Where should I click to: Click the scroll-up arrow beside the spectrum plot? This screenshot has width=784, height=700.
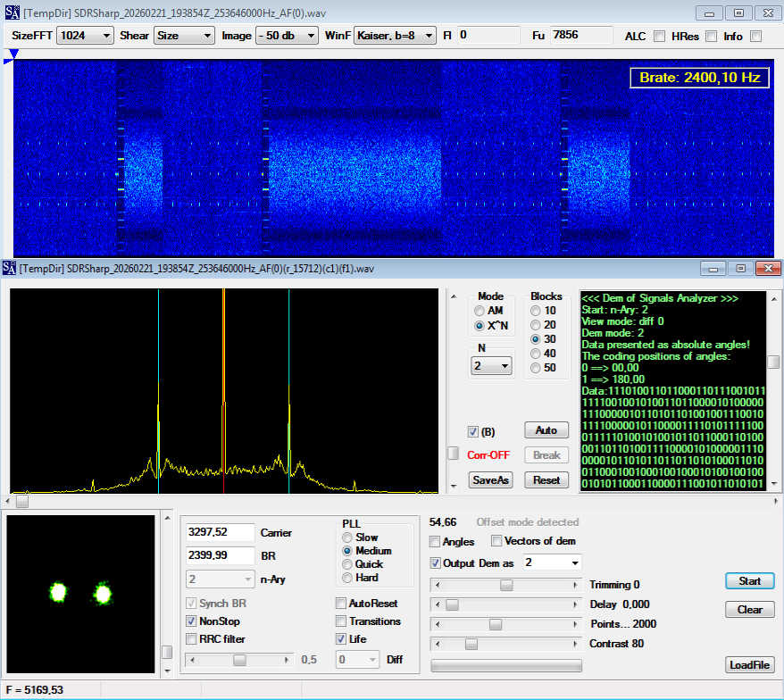(x=454, y=296)
